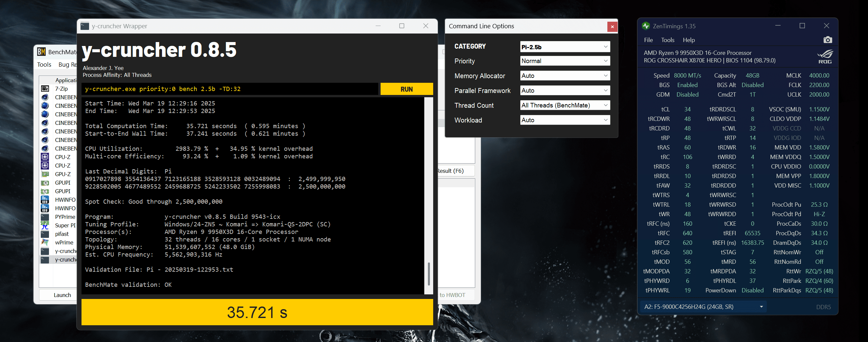Open the Bug Report menu in BenchMate
The width and height of the screenshot is (868, 342).
67,64
